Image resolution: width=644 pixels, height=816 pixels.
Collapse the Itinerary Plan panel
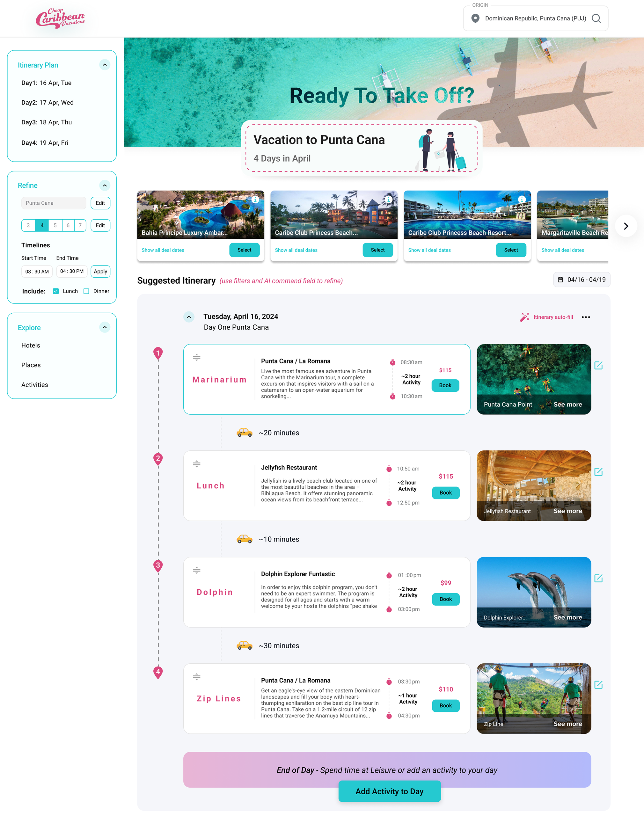point(105,65)
